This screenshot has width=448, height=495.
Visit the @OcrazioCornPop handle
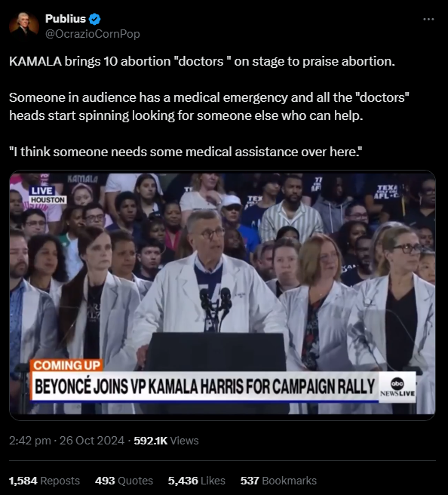coord(93,34)
